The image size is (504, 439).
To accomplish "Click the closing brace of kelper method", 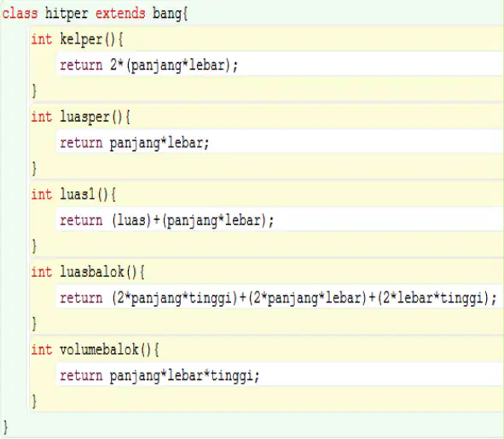I will click(x=34, y=91).
